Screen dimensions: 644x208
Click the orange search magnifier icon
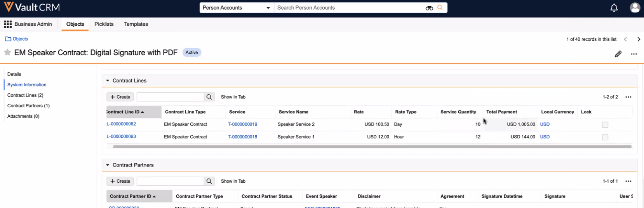coord(440,8)
